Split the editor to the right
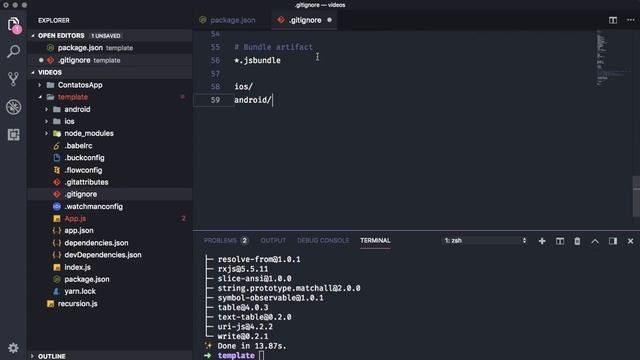This screenshot has width=640, height=360. click(x=613, y=20)
